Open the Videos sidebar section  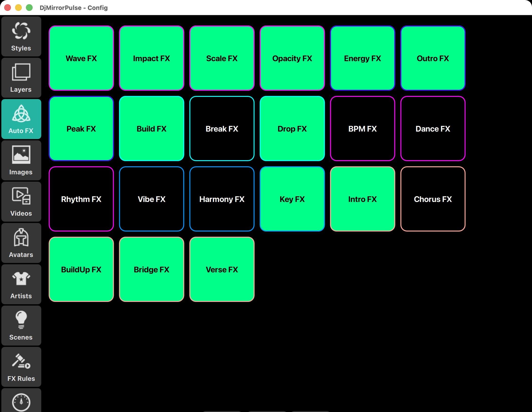tap(21, 202)
